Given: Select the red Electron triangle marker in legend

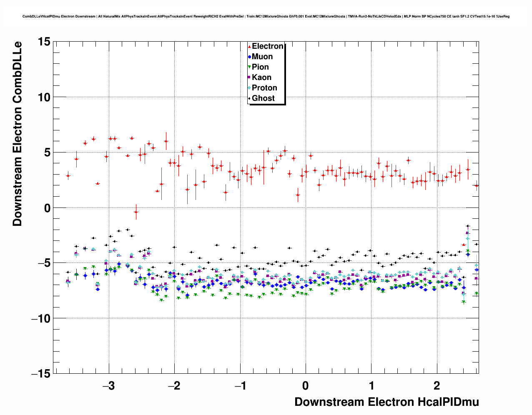Looking at the screenshot, I should click(249, 46).
